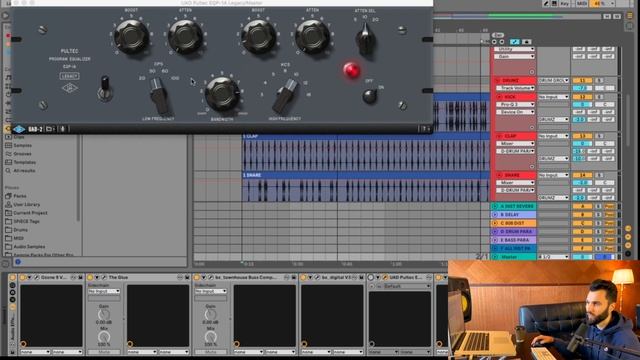Image resolution: width=640 pixels, height=360 pixels.
Task: Toggle the CLAP track activator 13
Action: pos(582,136)
